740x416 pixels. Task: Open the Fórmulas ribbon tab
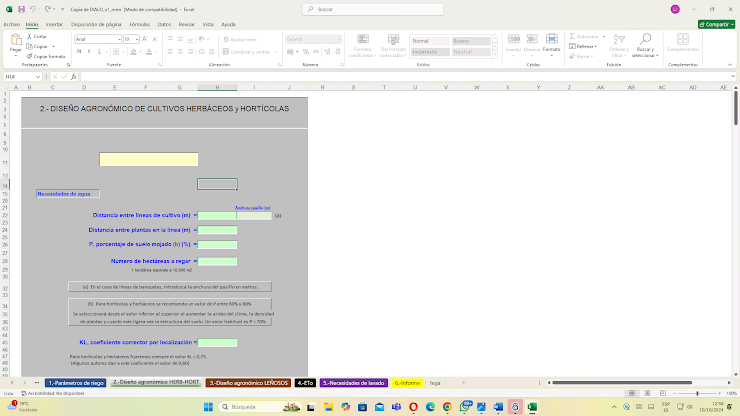140,23
